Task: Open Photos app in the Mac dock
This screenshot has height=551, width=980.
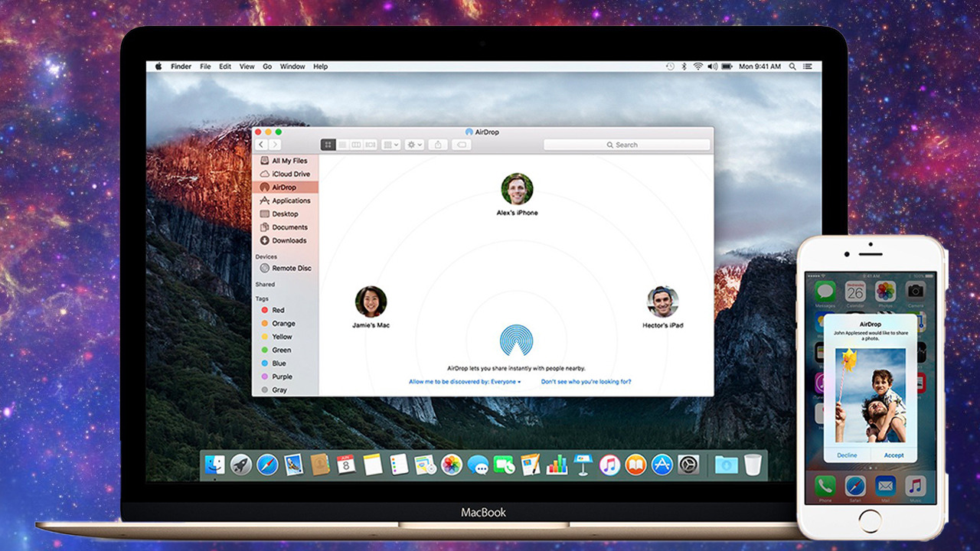Action: [x=452, y=464]
